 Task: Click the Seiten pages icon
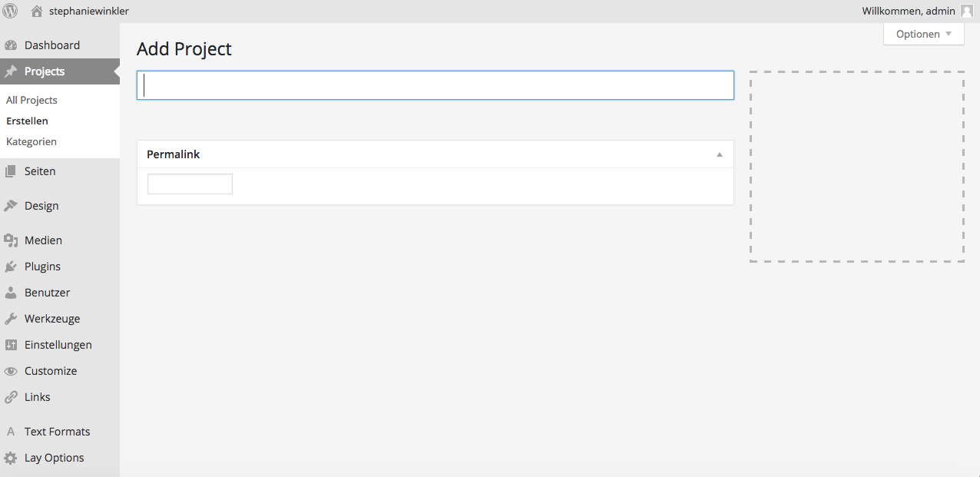pyautogui.click(x=11, y=171)
